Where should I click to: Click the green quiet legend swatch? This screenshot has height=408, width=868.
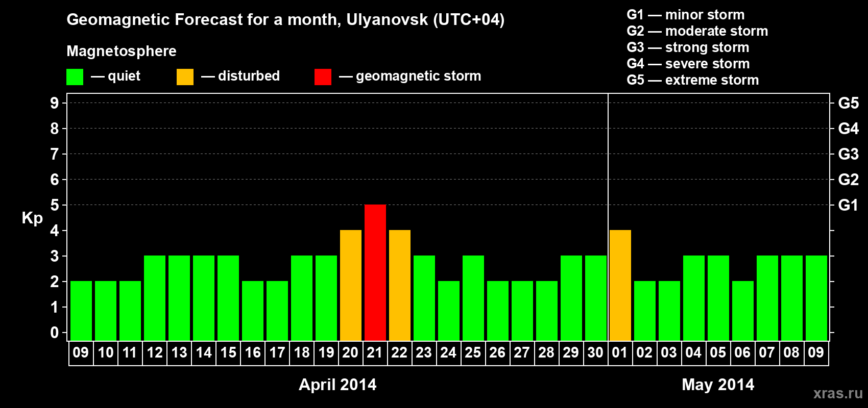pos(75,77)
